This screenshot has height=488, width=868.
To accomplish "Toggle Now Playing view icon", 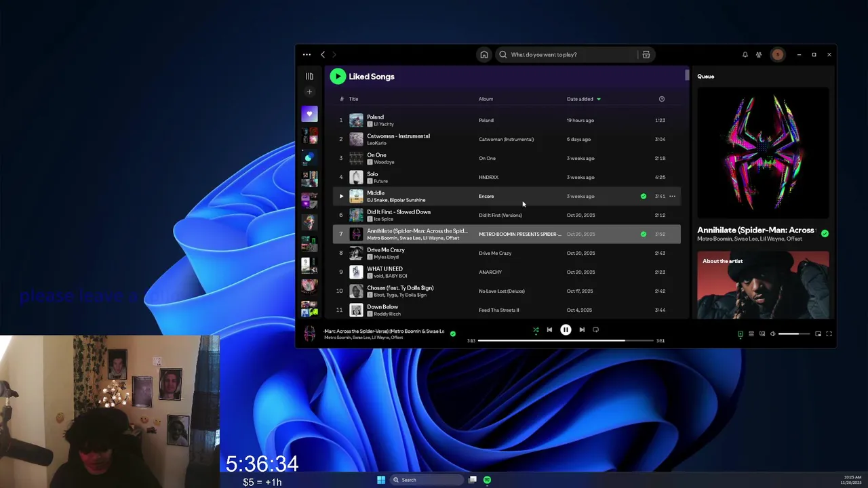I will [x=741, y=333].
